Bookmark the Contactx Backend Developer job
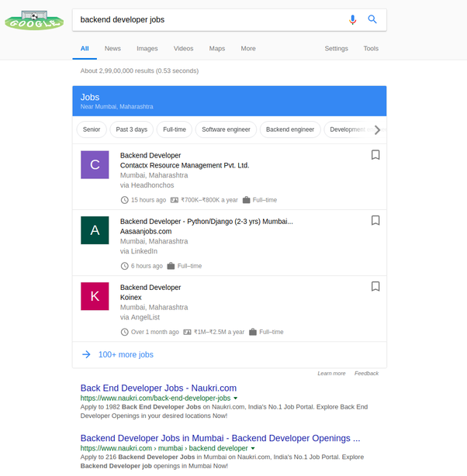 [x=375, y=155]
